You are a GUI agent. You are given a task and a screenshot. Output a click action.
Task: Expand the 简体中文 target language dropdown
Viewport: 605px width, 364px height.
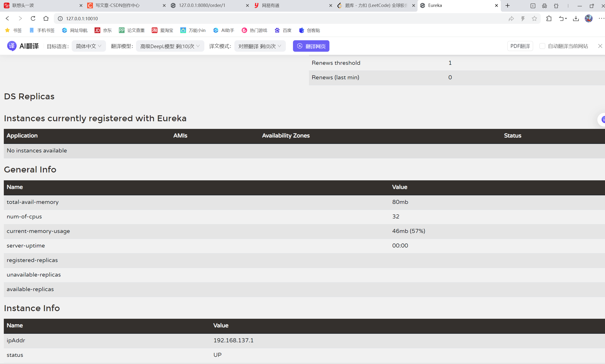(89, 46)
